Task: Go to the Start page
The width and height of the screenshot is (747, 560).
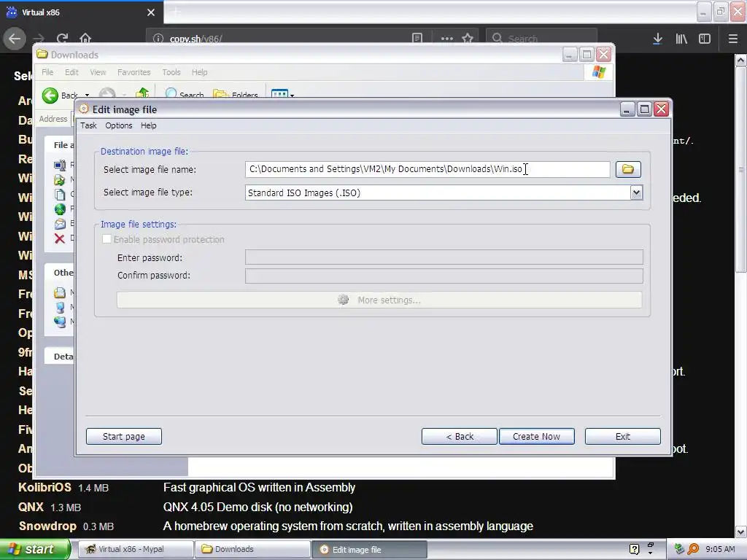Action: click(124, 436)
